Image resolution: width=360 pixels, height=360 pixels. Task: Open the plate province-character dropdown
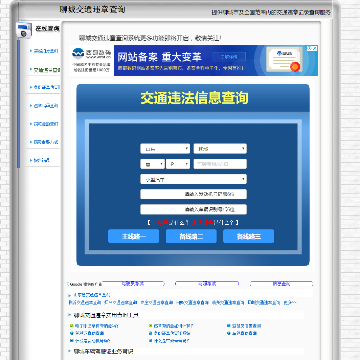tap(152, 164)
